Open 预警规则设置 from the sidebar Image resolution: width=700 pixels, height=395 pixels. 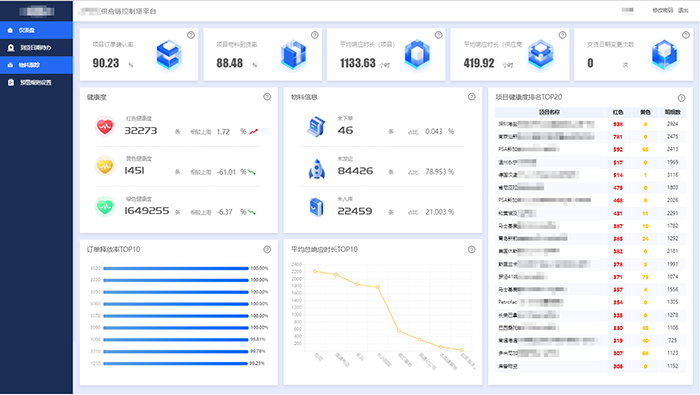coord(36,82)
